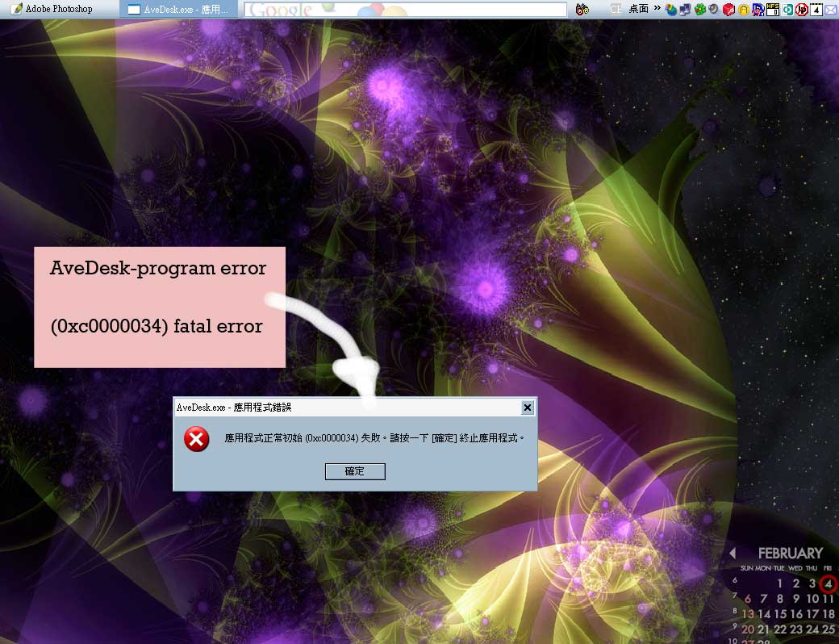Click the AveDesk.exe dialog title bar
The image size is (839, 644).
348,408
